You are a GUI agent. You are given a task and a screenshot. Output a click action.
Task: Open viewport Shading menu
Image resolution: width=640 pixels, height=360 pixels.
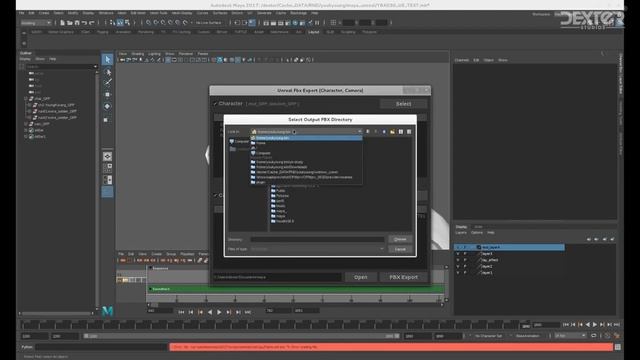click(x=138, y=53)
